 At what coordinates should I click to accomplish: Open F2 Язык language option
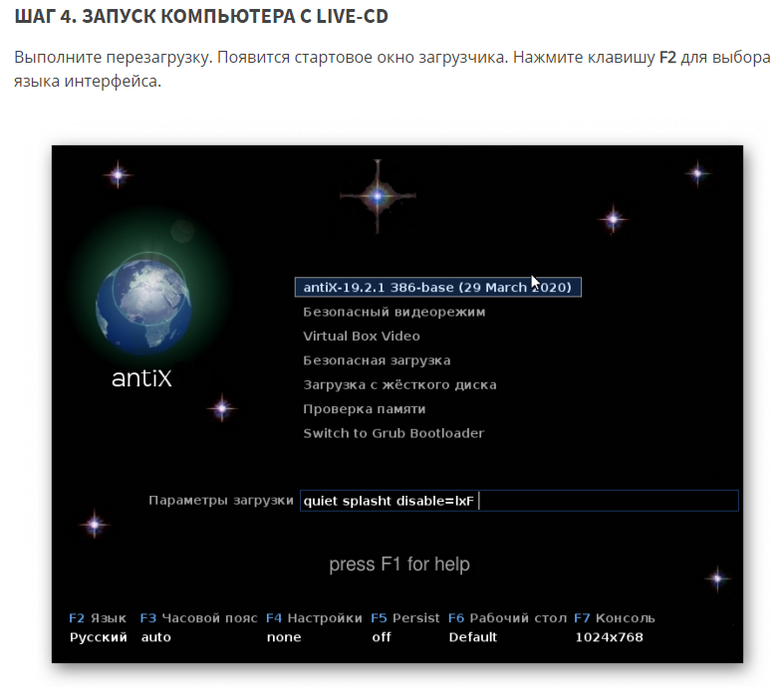[98, 618]
